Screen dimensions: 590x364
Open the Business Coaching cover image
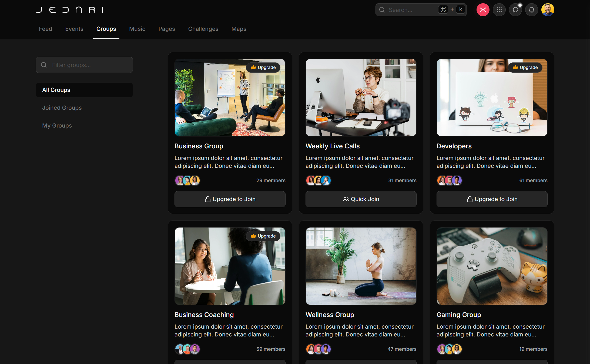pyautogui.click(x=230, y=266)
